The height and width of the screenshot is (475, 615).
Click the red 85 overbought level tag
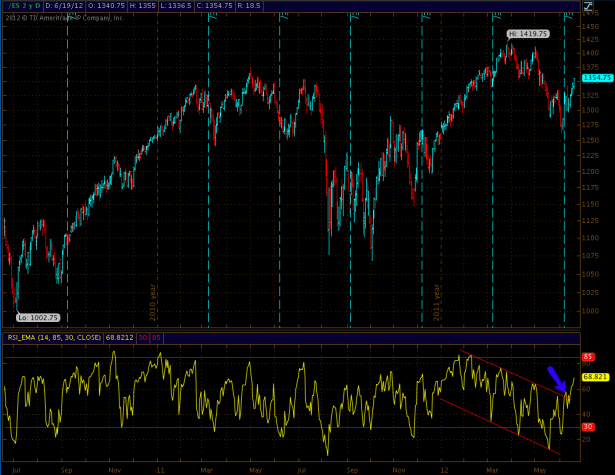(x=589, y=357)
